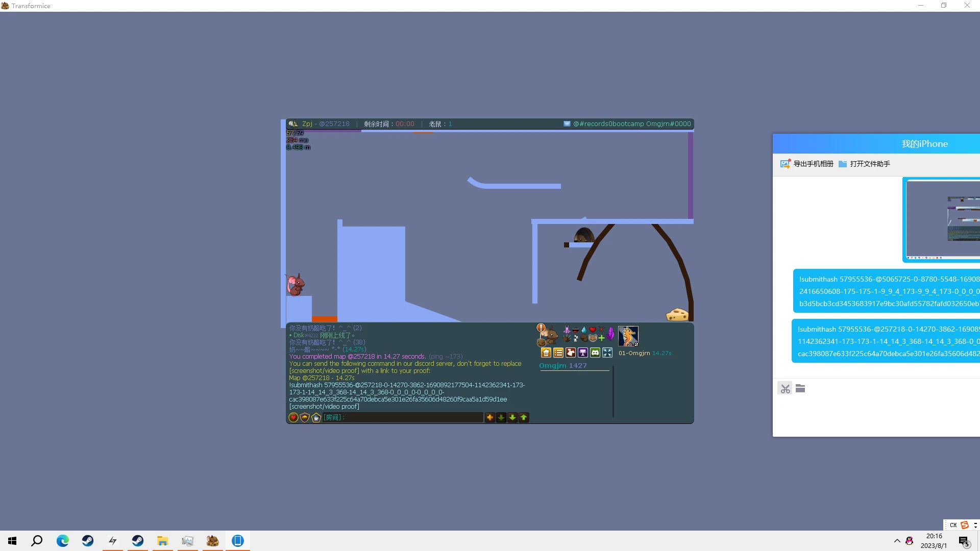Click the scissors screenshot tool icon

(x=785, y=389)
